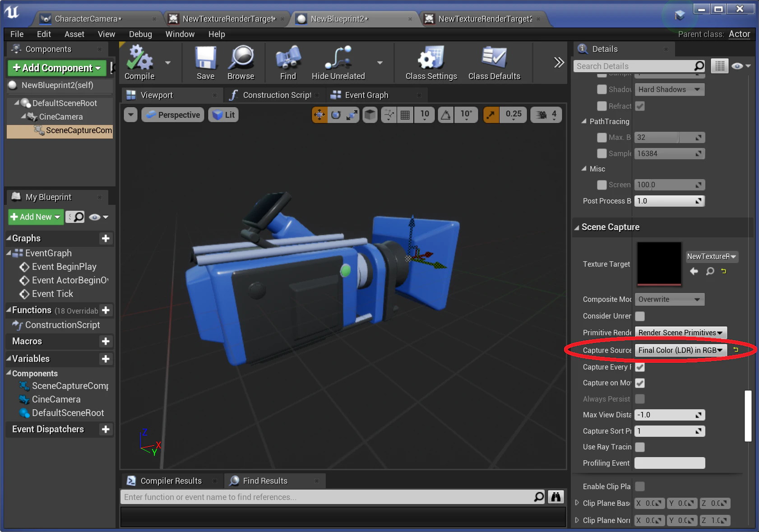759x532 pixels.
Task: Open Primitive Render Mode dropdown
Action: [x=680, y=333]
